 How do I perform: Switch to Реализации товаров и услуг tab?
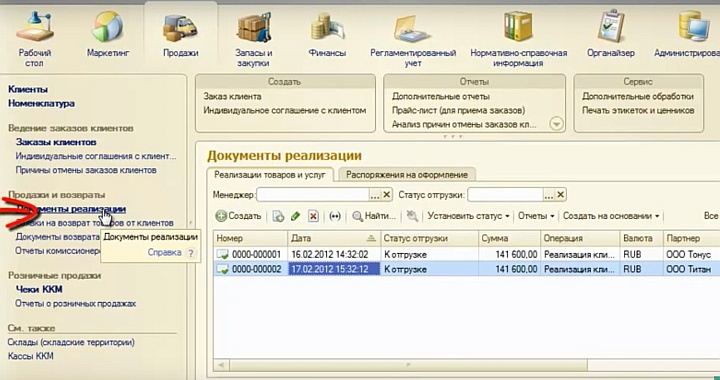(270, 175)
